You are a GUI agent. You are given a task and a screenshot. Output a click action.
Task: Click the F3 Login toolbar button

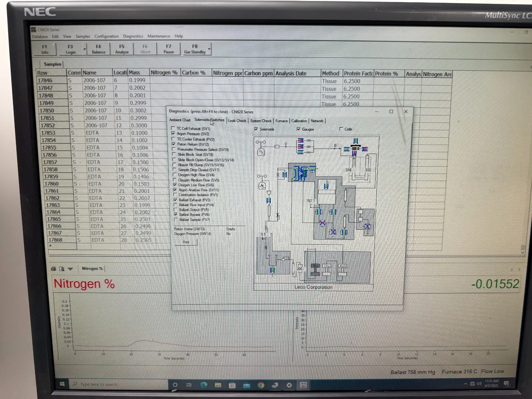click(x=70, y=49)
